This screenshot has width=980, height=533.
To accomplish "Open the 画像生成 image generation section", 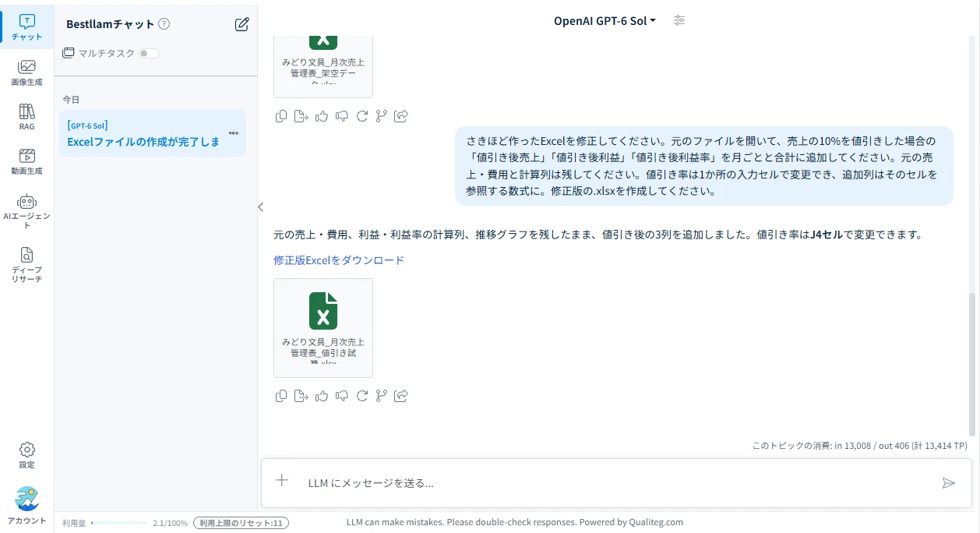I will tap(26, 72).
